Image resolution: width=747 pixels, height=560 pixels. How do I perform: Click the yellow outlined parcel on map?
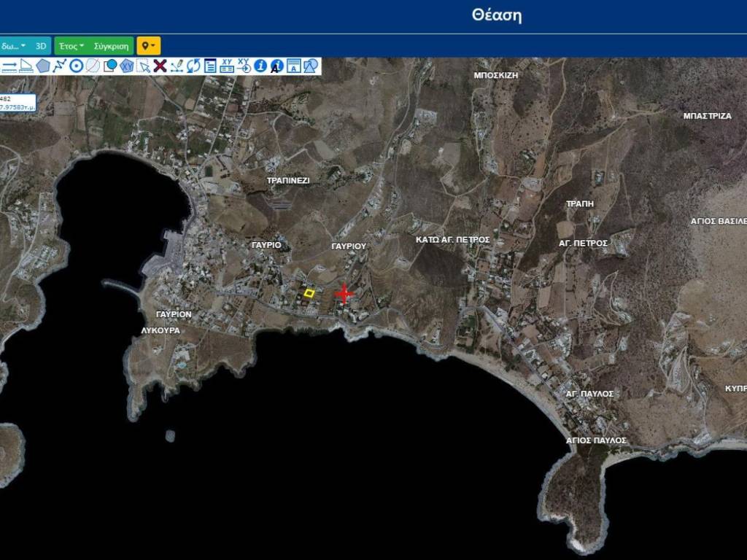click(x=309, y=293)
